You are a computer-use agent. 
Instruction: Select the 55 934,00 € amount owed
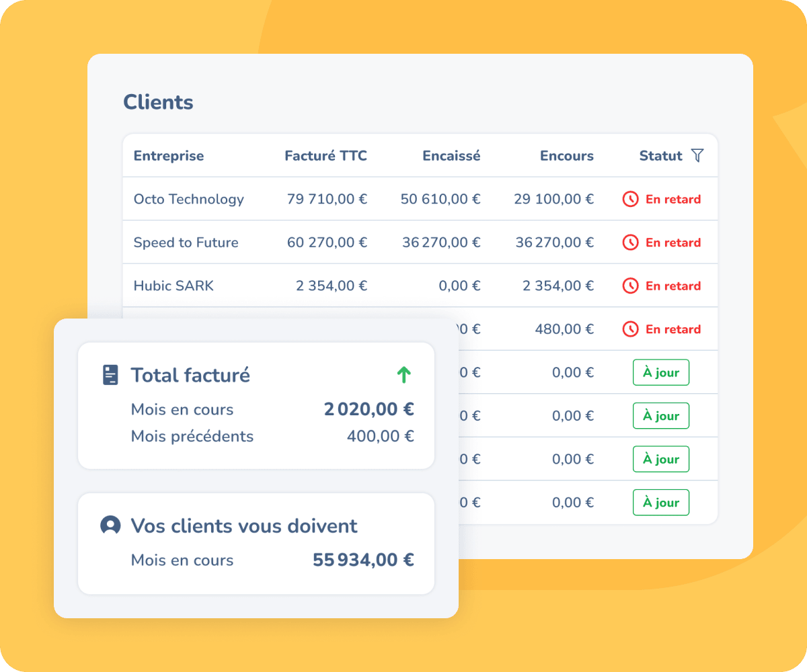363,560
